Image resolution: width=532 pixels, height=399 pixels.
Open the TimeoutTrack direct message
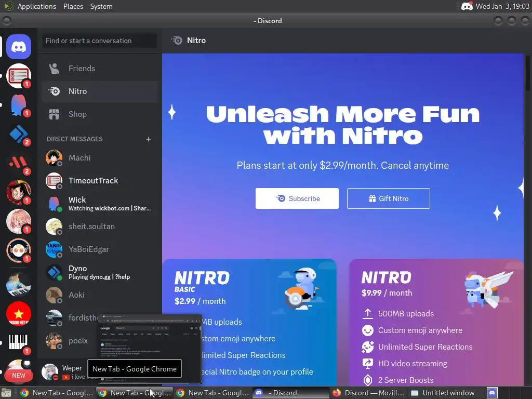click(x=100, y=181)
